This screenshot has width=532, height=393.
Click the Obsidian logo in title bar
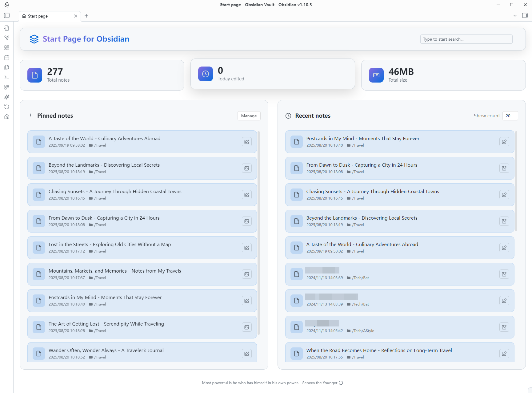pos(7,5)
